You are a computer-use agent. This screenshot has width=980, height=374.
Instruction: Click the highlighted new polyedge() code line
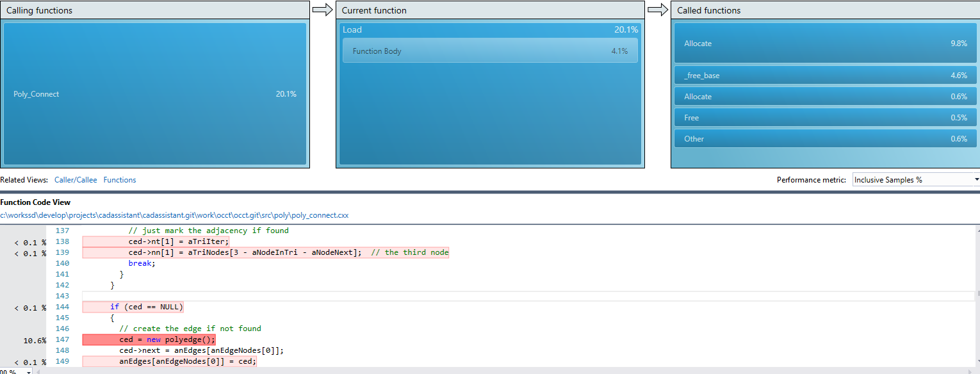point(168,339)
